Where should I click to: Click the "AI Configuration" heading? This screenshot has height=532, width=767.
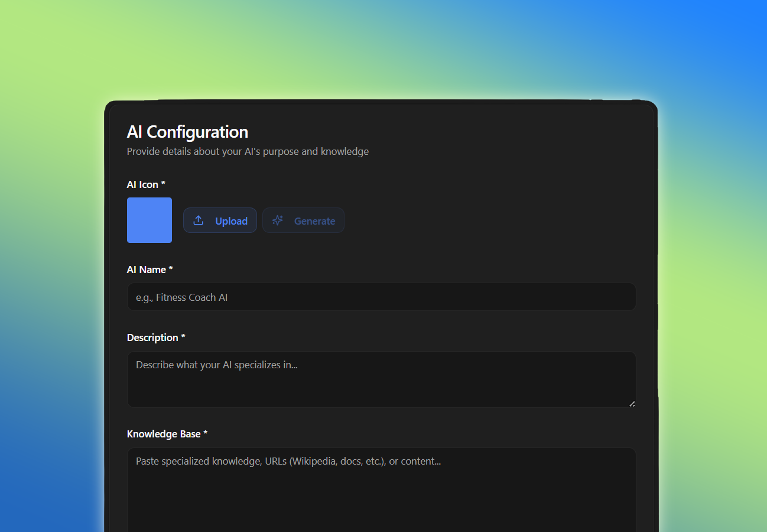coord(187,131)
